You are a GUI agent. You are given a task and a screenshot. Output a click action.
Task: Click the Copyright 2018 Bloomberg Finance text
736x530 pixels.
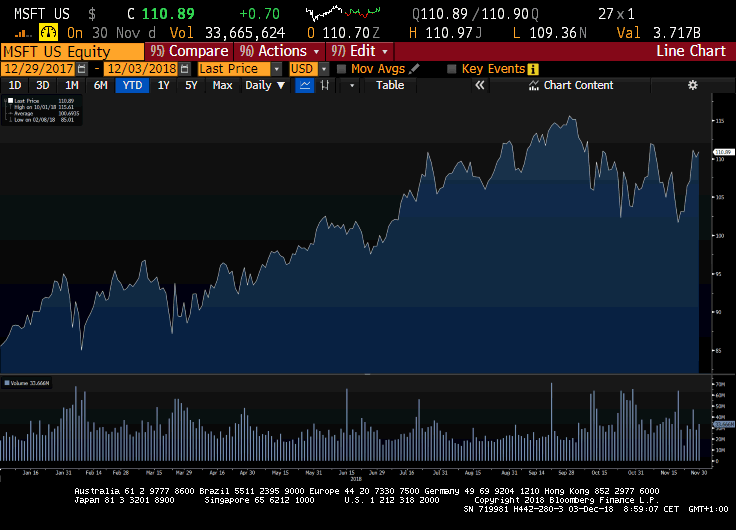[x=567, y=500]
